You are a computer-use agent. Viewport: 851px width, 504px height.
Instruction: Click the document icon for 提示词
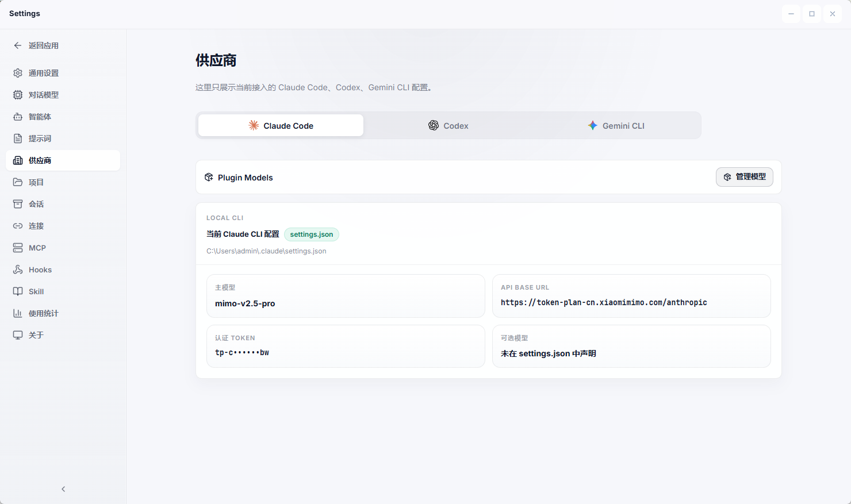click(x=18, y=138)
